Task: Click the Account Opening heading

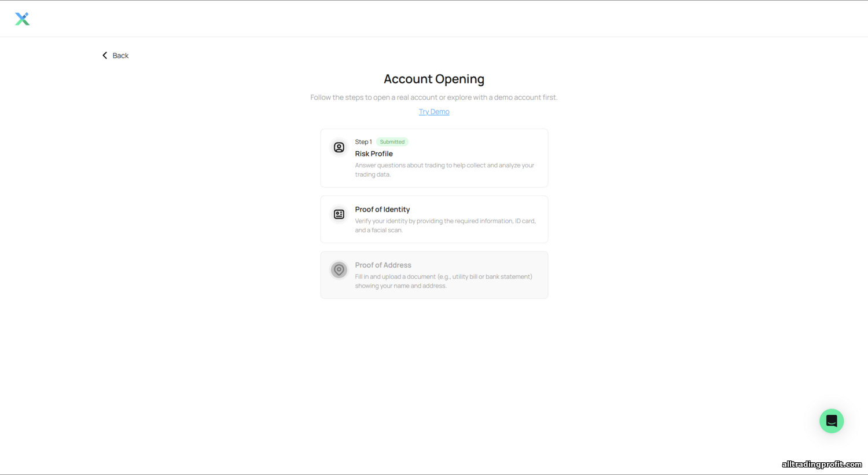Action: coord(434,79)
